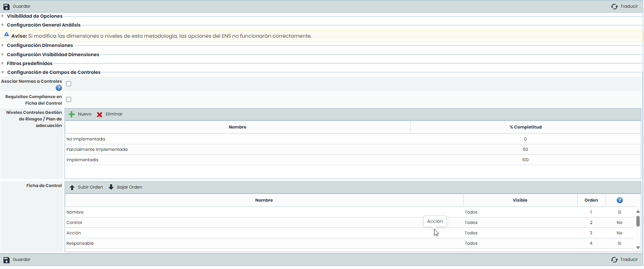Click the Bajar Orden down arrow
Viewport: 644px width, 269px height.
click(x=111, y=187)
